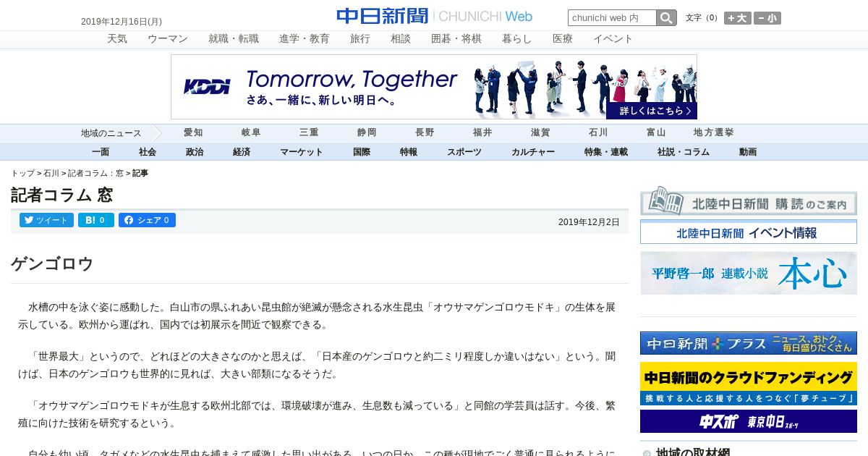
Task: Click 石川 in the breadcrumb
Action: click(x=51, y=174)
